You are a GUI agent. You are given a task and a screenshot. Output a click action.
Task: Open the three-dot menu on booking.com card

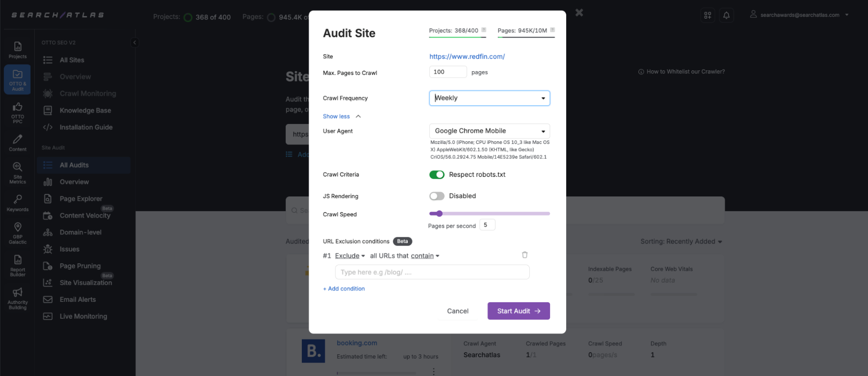click(x=433, y=371)
